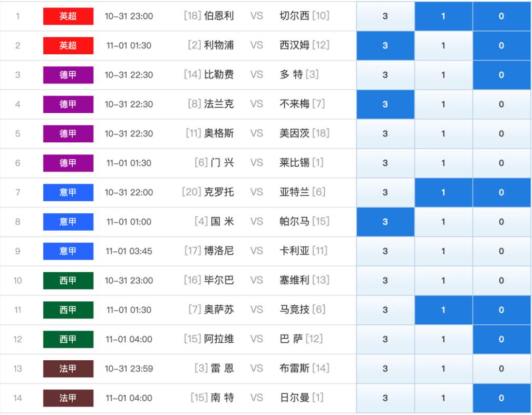Click the 法甲 tag for 雷恩 match
The image size is (532, 415).
pyautogui.click(x=68, y=369)
